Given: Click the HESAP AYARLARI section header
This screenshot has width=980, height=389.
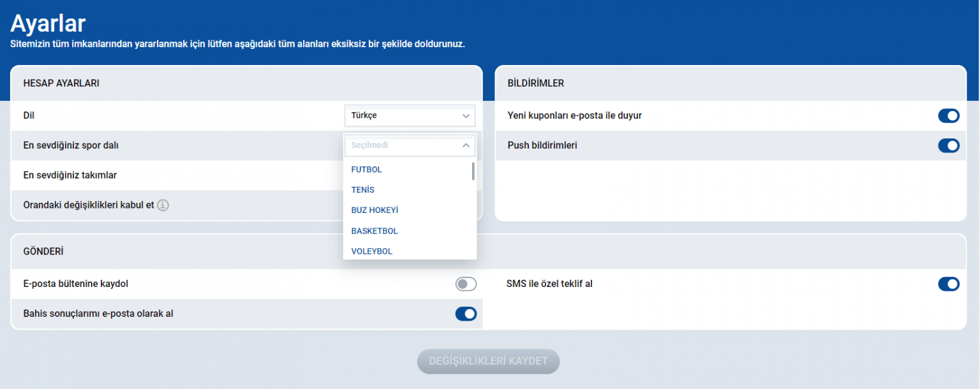Looking at the screenshot, I should 61,83.
